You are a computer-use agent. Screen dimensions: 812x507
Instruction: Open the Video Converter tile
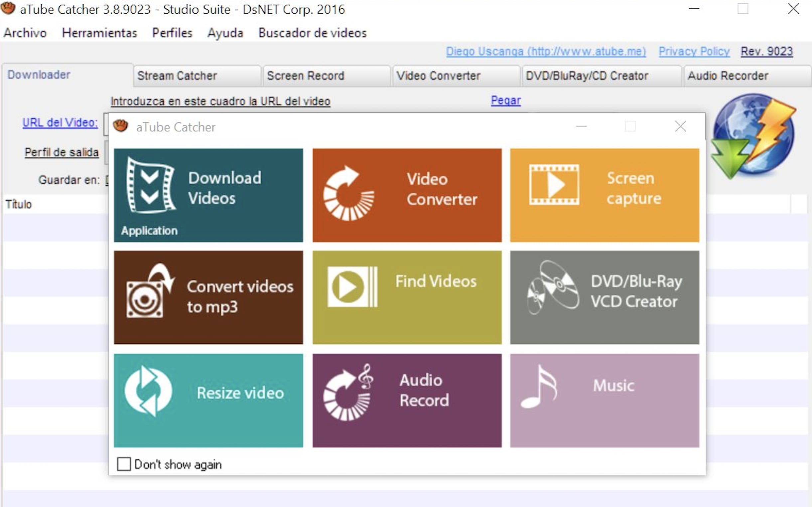point(407,195)
